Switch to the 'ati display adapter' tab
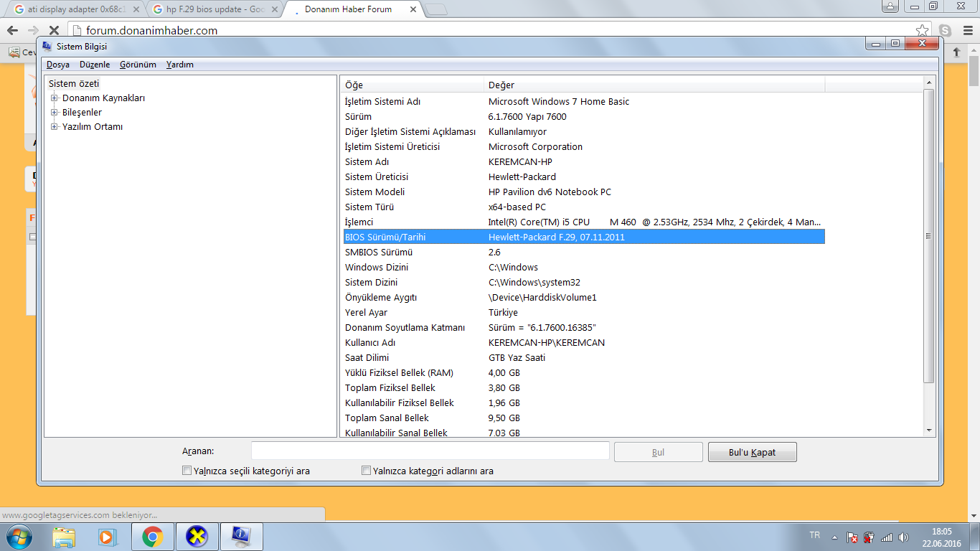The width and height of the screenshot is (980, 551). [x=74, y=9]
